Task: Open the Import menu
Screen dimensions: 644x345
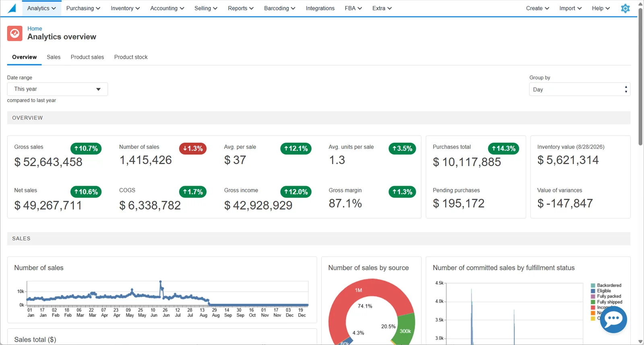Action: coord(570,8)
